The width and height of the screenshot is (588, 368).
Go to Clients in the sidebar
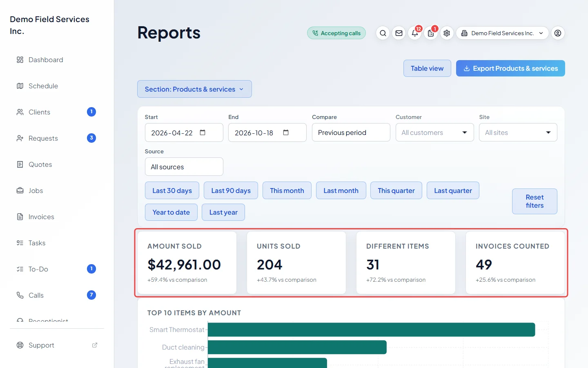tap(56, 112)
